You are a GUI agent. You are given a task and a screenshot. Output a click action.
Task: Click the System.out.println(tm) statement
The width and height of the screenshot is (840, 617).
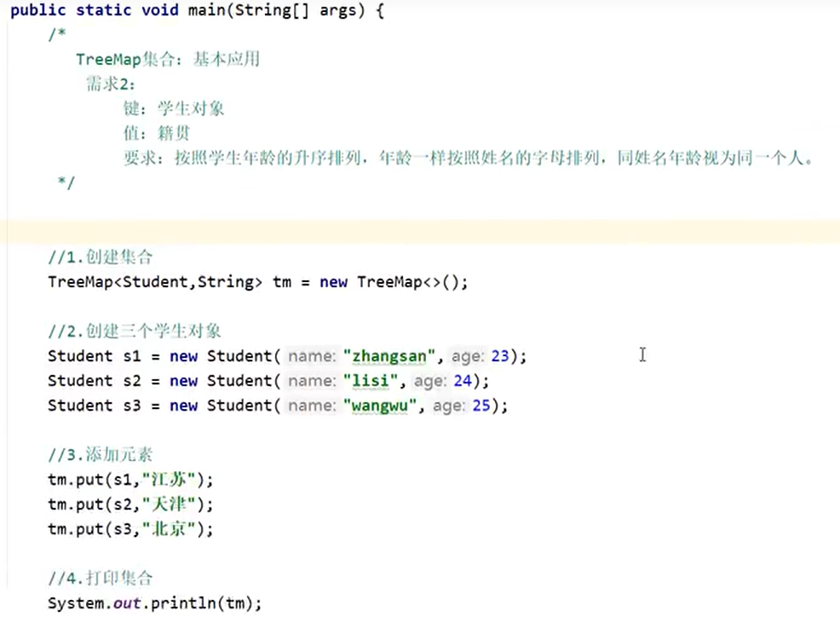click(x=155, y=603)
